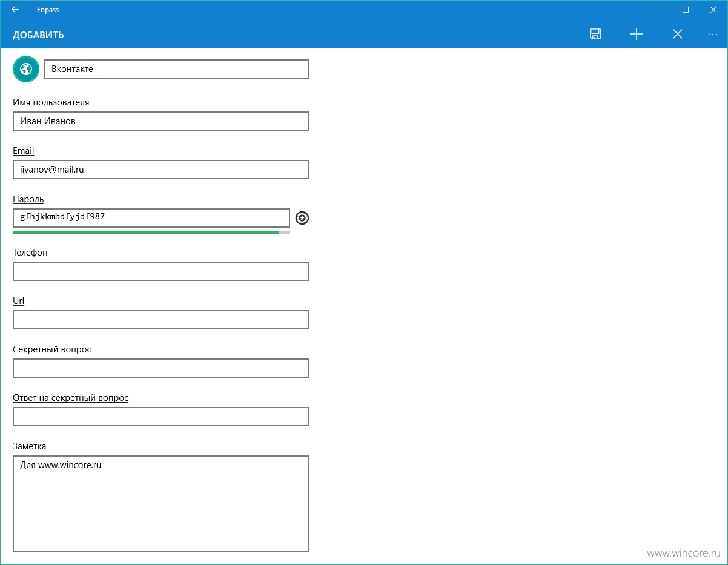Click the Секретный вопрос input field
The height and width of the screenshot is (565, 728).
(x=161, y=368)
